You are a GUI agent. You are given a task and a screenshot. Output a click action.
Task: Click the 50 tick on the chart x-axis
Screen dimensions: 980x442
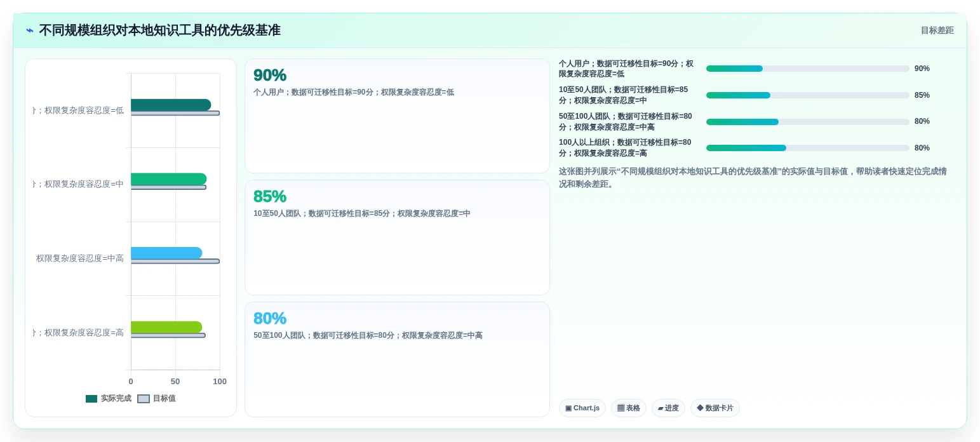point(175,382)
